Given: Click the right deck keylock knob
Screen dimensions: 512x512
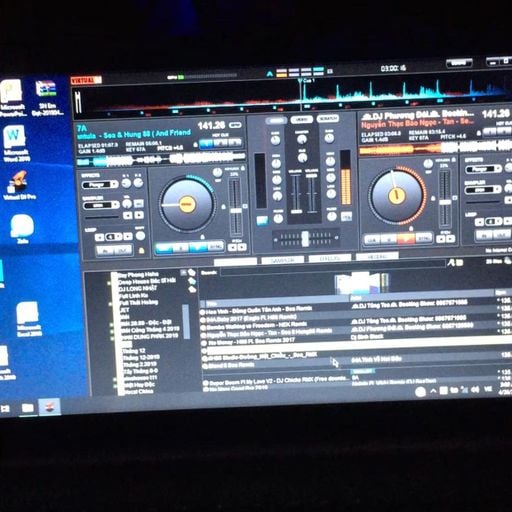Looking at the screenshot, I should pyautogui.click(x=428, y=164).
